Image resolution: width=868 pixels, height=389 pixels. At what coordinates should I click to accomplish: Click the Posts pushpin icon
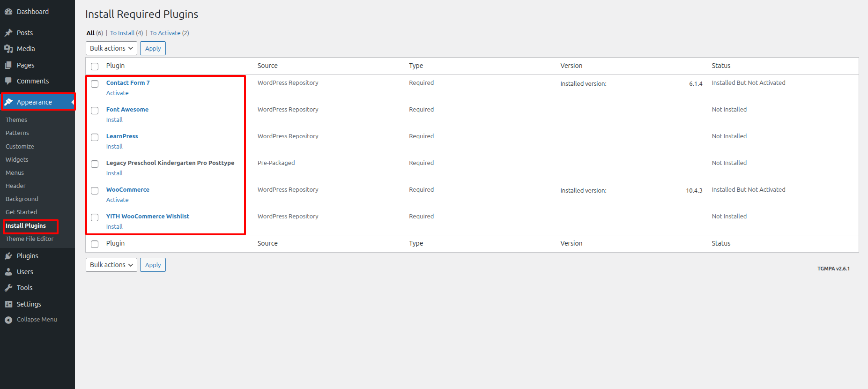coord(8,33)
